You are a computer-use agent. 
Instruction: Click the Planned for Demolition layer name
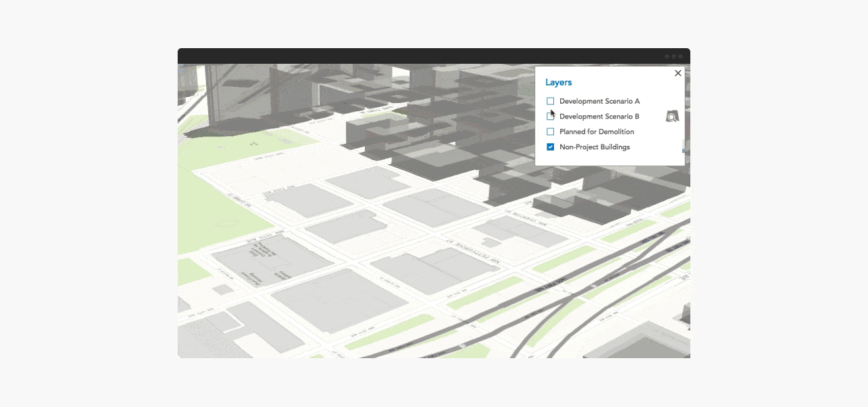pos(596,132)
